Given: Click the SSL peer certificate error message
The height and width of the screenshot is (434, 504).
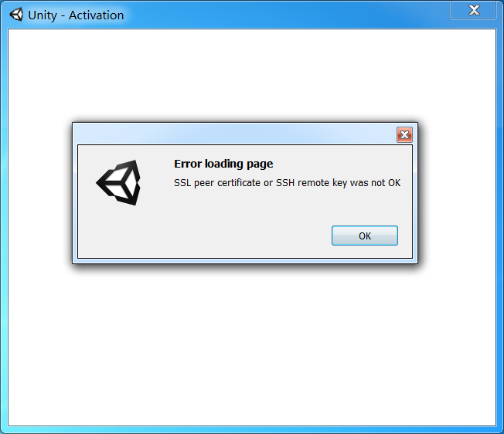Looking at the screenshot, I should 287,183.
